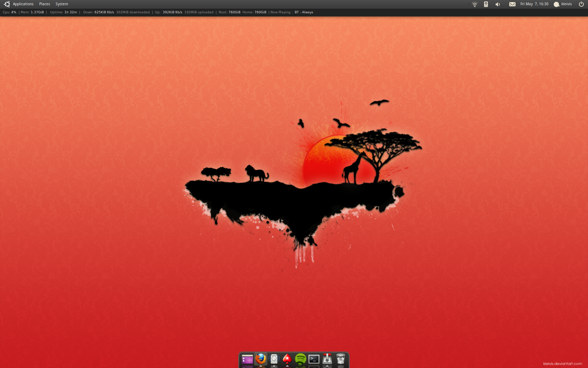Screen dimensions: 588x368
Task: Open the Trash in the dock
Action: point(341,359)
